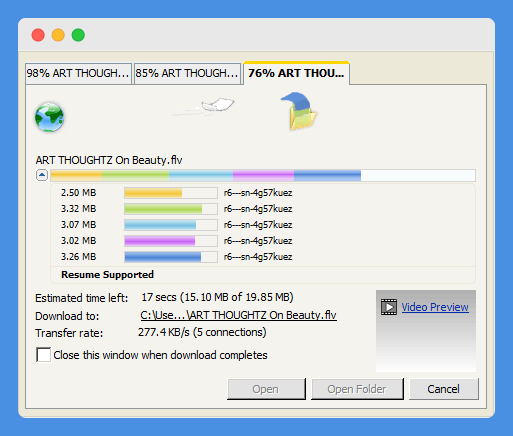Click the destination folder icon

[299, 111]
